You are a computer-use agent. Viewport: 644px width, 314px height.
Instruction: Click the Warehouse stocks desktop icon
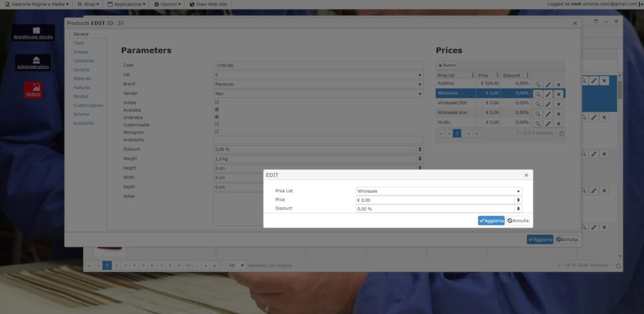[x=33, y=33]
